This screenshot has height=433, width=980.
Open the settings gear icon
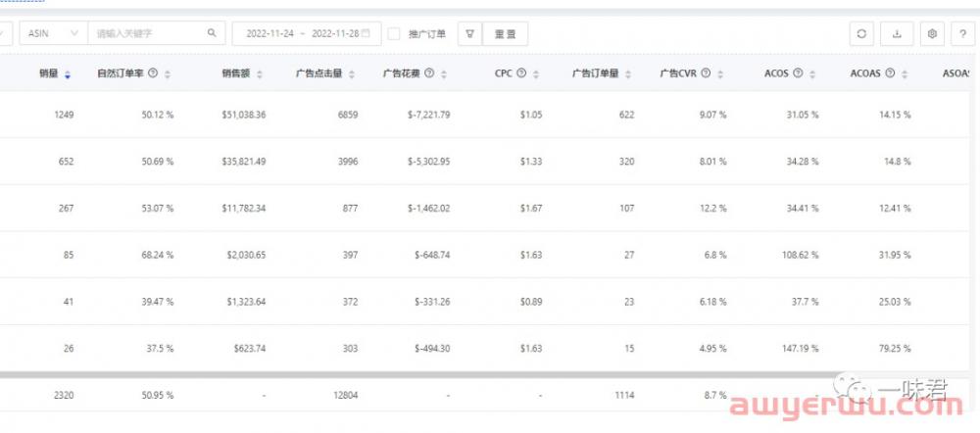click(x=932, y=33)
